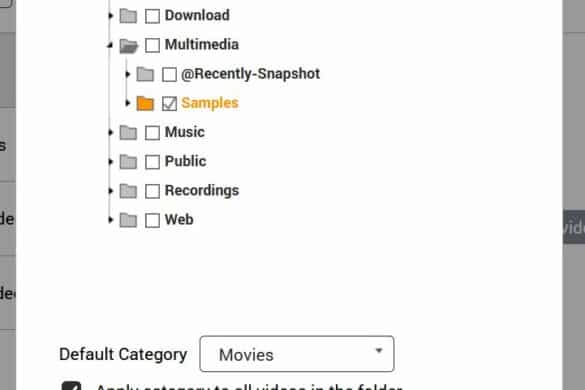
Task: Collapse the Multimedia folder tree node
Action: 110,45
